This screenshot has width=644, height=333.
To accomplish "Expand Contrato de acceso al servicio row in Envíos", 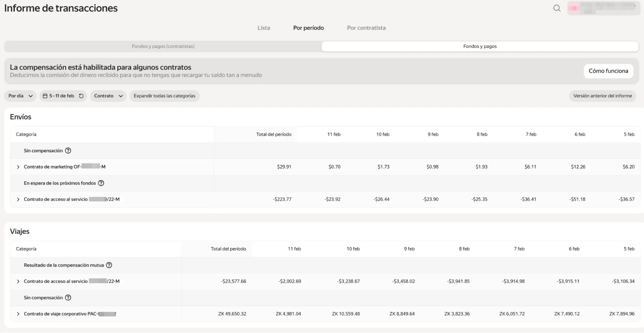I will click(x=18, y=199).
